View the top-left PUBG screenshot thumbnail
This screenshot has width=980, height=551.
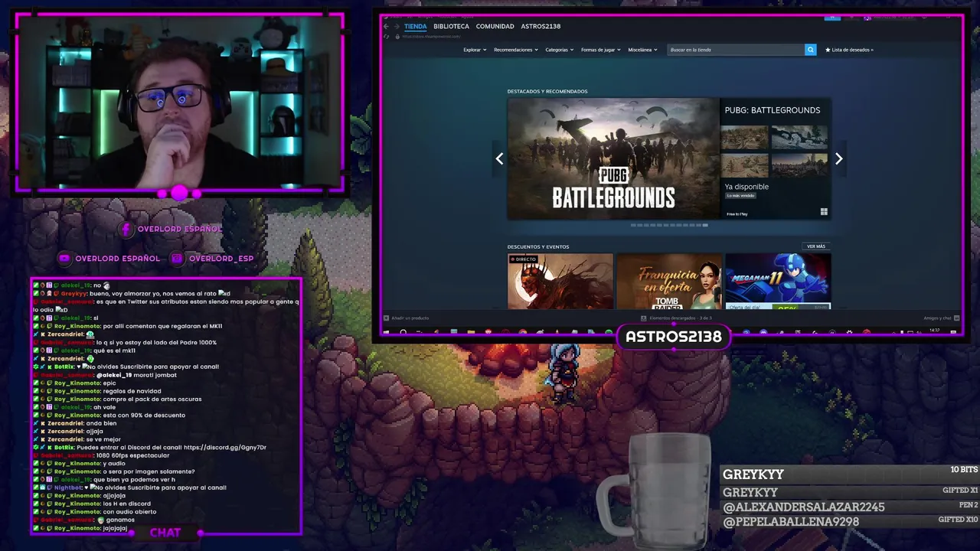point(745,138)
